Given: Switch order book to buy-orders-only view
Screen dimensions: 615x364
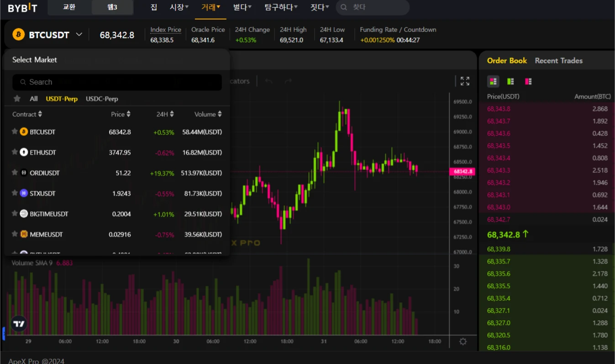Looking at the screenshot, I should point(510,81).
